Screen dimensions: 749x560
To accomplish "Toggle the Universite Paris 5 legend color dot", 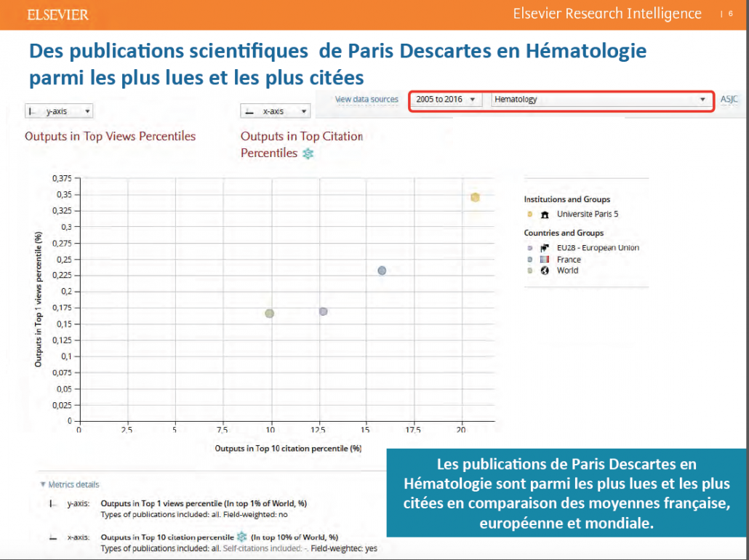I will pyautogui.click(x=529, y=214).
